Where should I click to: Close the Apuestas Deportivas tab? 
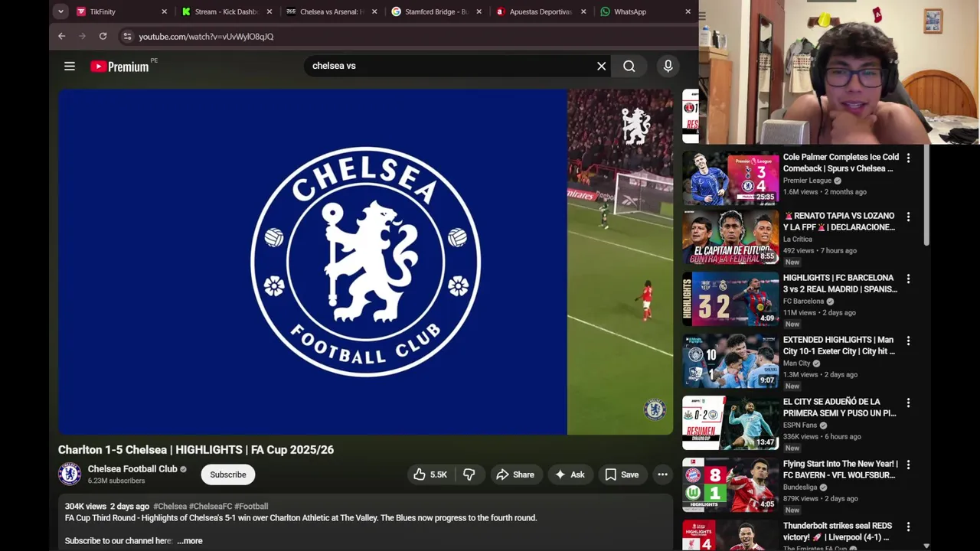[x=583, y=11]
